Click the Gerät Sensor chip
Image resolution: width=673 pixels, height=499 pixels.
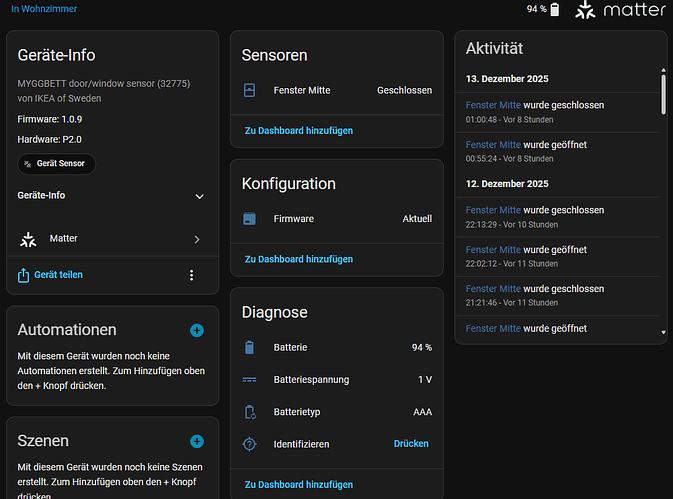coord(57,164)
